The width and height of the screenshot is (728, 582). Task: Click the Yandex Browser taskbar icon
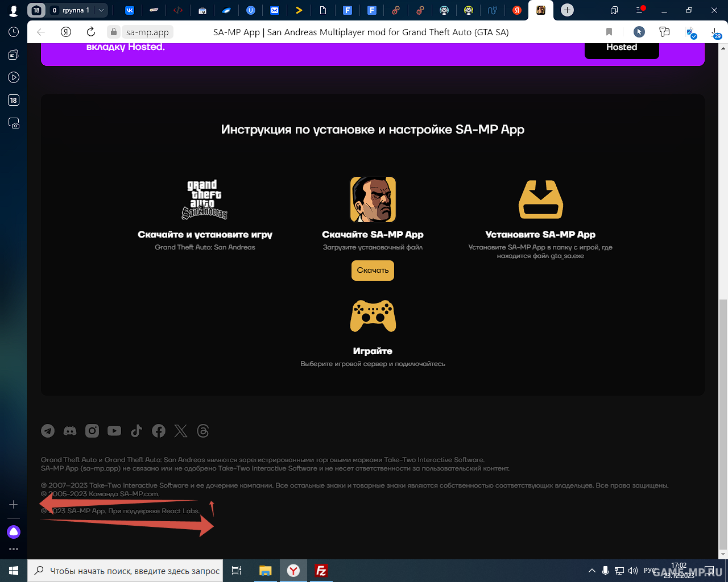pos(293,571)
